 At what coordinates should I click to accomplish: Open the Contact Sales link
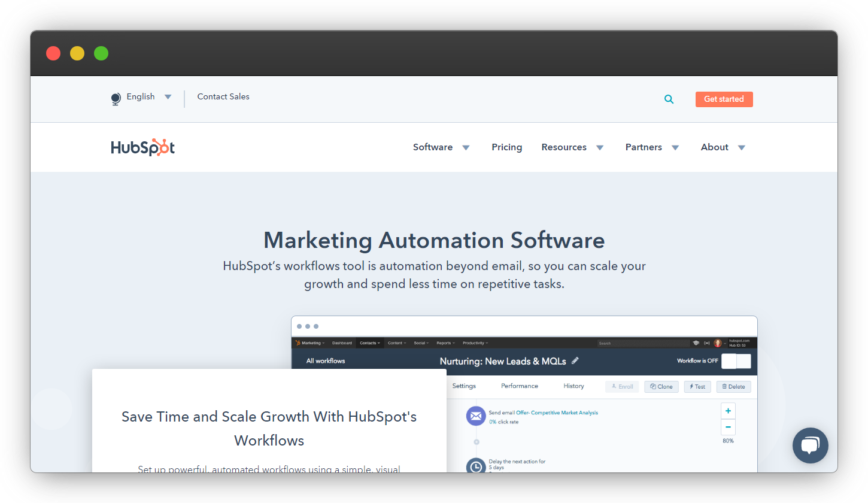tap(223, 96)
